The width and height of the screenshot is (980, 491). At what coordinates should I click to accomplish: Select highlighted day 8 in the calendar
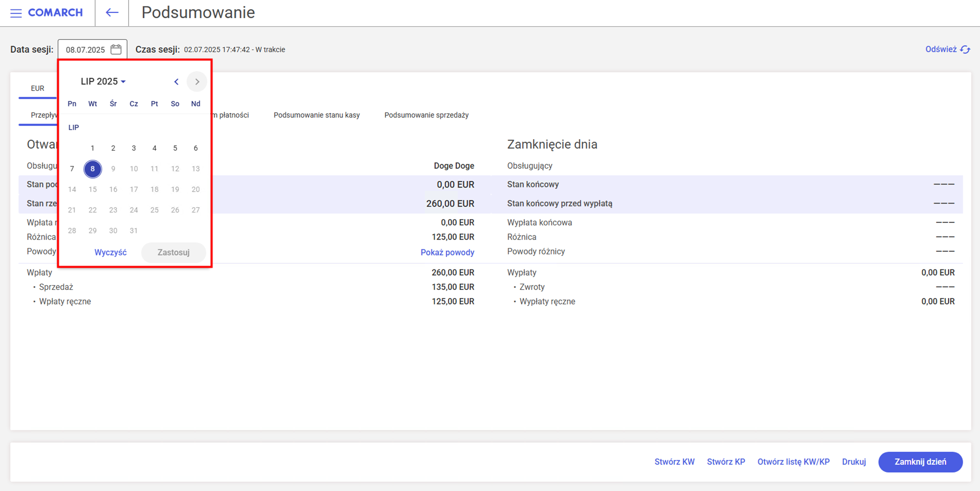point(92,169)
